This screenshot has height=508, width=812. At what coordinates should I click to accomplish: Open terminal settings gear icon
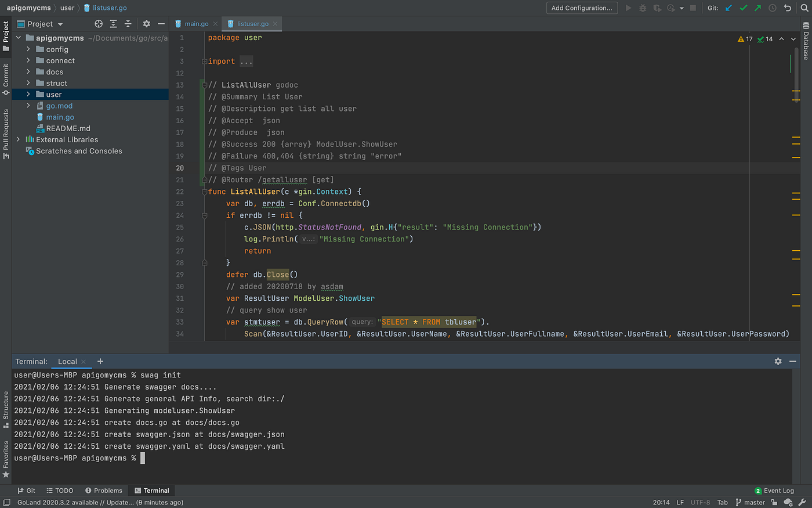pyautogui.click(x=778, y=361)
